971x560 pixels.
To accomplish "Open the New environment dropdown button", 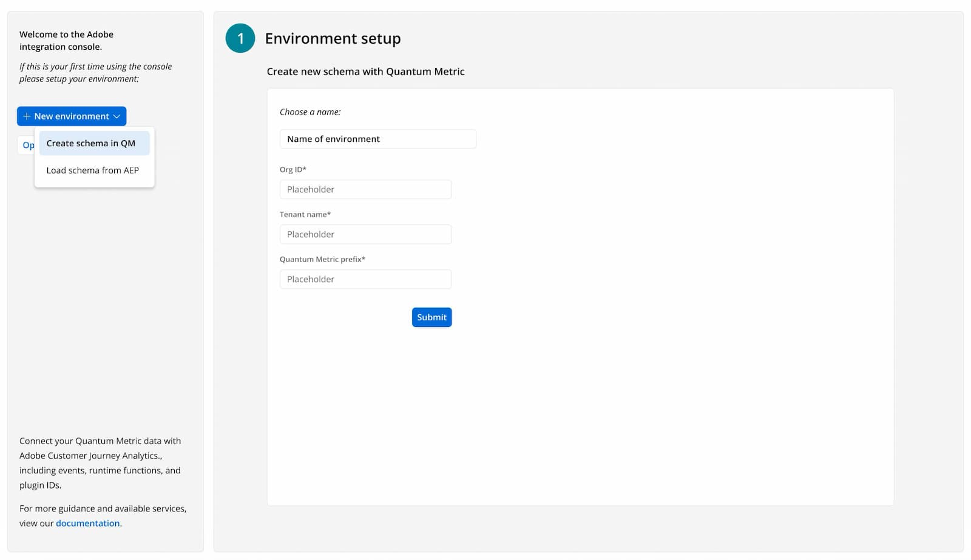I will [x=72, y=116].
